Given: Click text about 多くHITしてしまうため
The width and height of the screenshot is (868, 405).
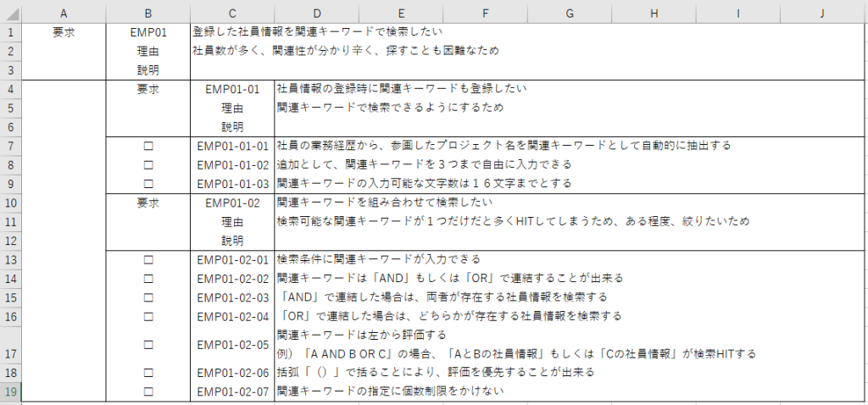Looking at the screenshot, I should click(513, 221).
